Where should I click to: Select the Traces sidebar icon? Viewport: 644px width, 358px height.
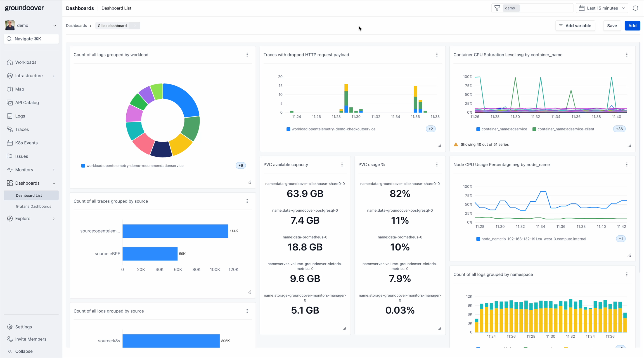coord(10,129)
